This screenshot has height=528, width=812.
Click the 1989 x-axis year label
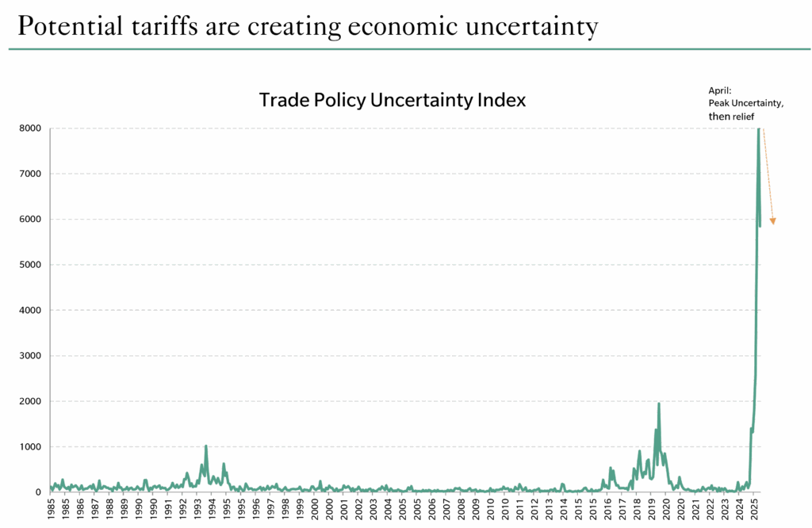(x=124, y=509)
